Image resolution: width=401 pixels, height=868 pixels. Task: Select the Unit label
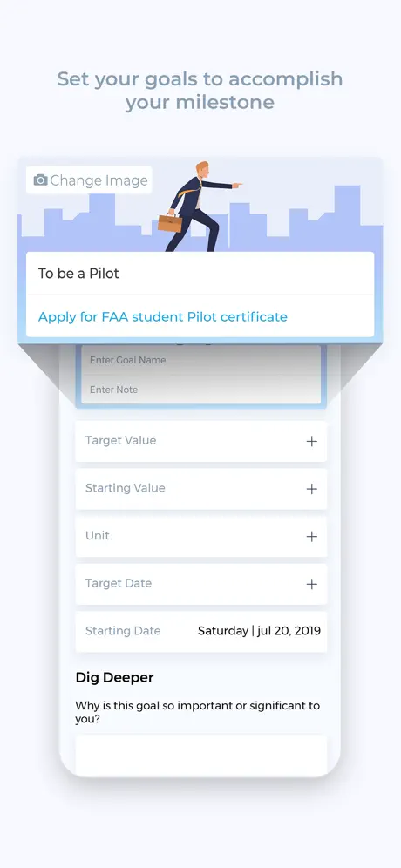coord(98,535)
